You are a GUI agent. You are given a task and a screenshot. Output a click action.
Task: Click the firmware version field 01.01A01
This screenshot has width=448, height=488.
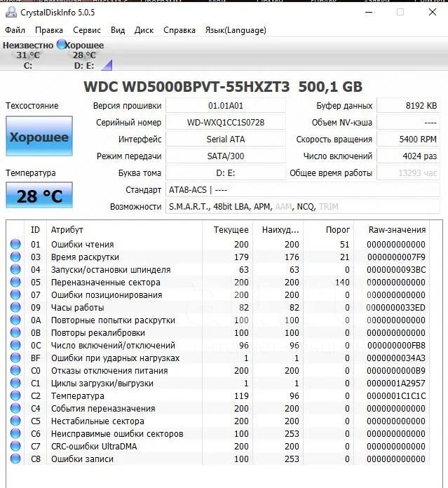point(226,105)
